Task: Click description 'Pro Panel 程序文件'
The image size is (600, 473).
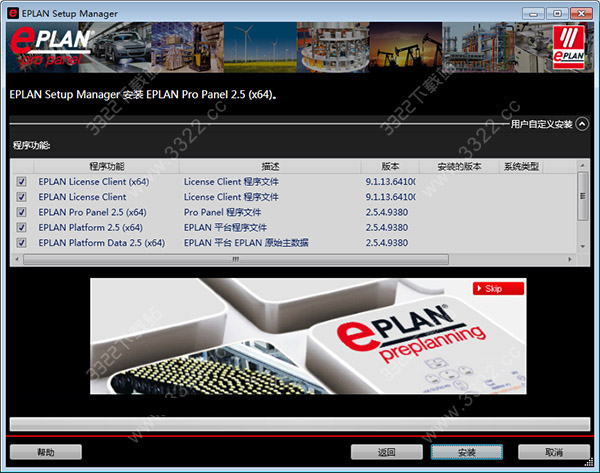Action: pyautogui.click(x=222, y=212)
